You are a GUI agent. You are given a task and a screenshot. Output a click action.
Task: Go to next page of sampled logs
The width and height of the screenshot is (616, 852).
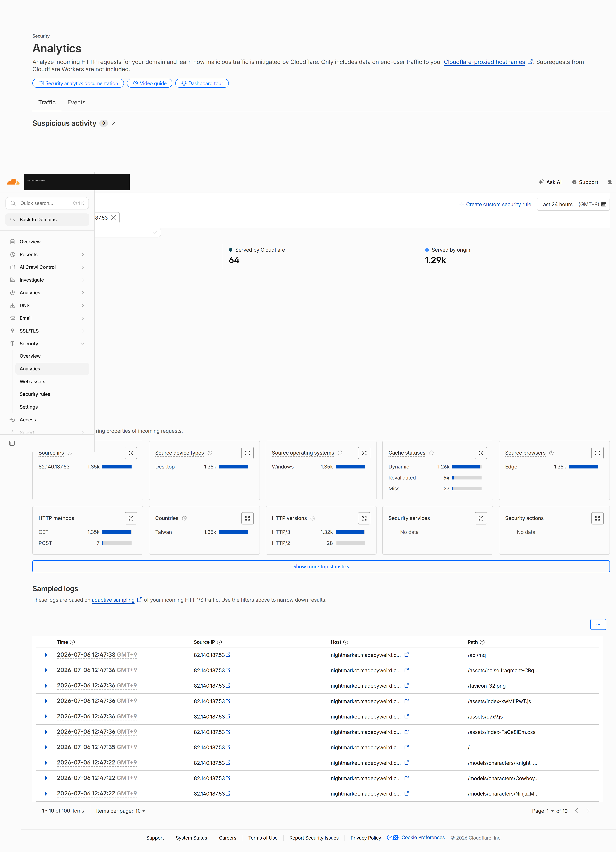pyautogui.click(x=588, y=811)
